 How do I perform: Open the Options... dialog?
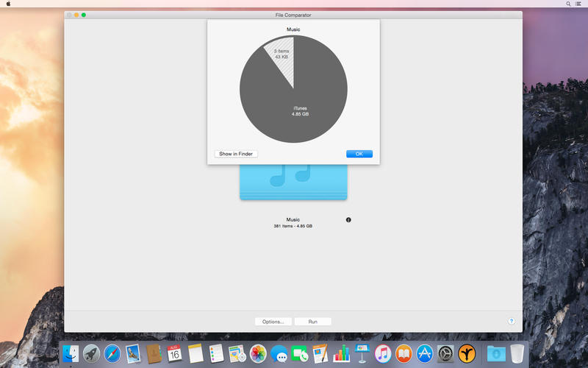pyautogui.click(x=273, y=322)
